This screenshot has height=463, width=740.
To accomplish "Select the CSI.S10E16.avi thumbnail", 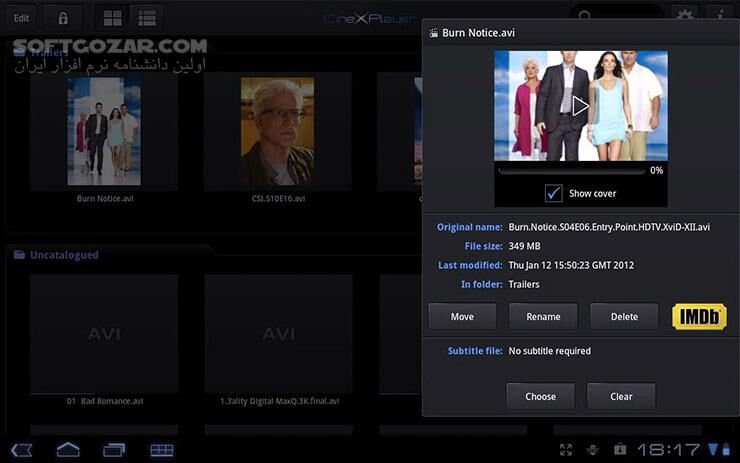I will tap(278, 132).
